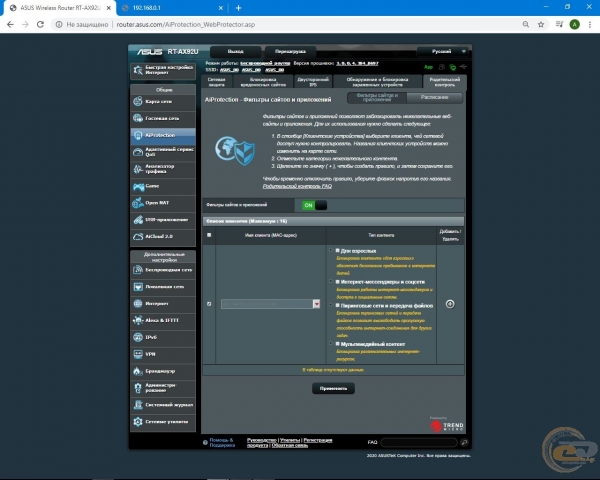Click the Logout (Выход) button
This screenshot has height=480, width=600.
[x=236, y=51]
